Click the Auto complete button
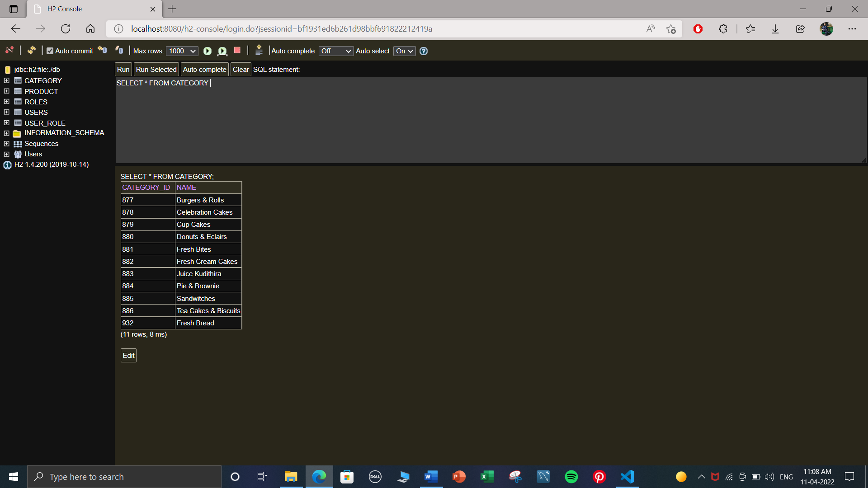This screenshot has height=488, width=868. coord(204,69)
